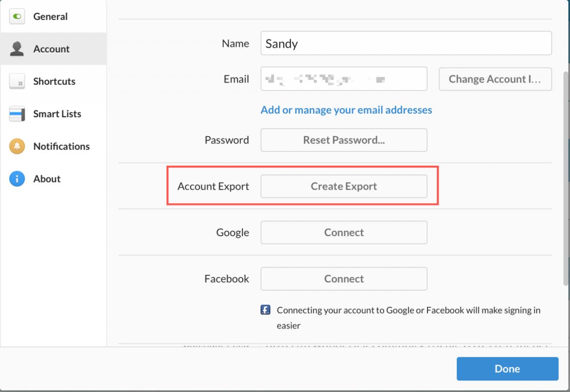
Task: Click the vertical scrollbar of settings pane
Action: point(566,178)
